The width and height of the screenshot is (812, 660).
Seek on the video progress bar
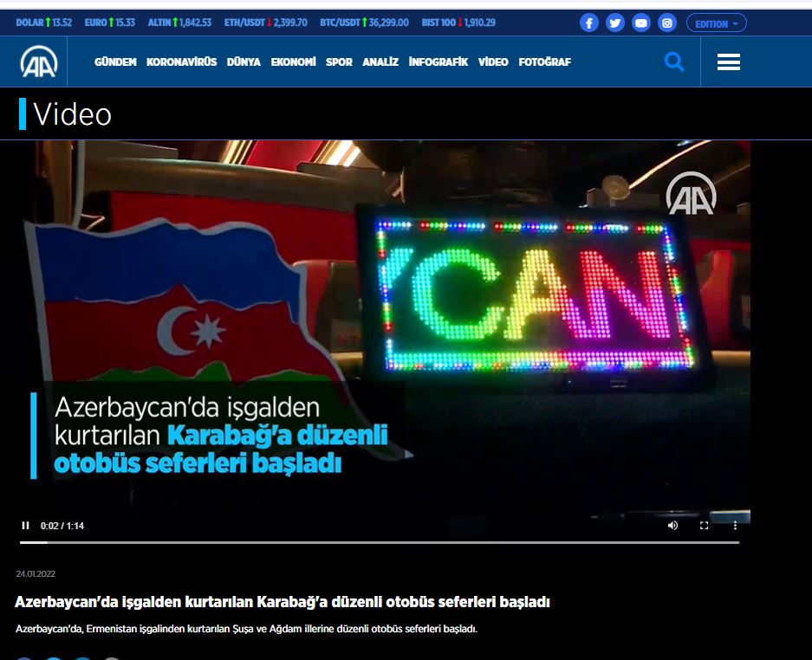click(380, 542)
